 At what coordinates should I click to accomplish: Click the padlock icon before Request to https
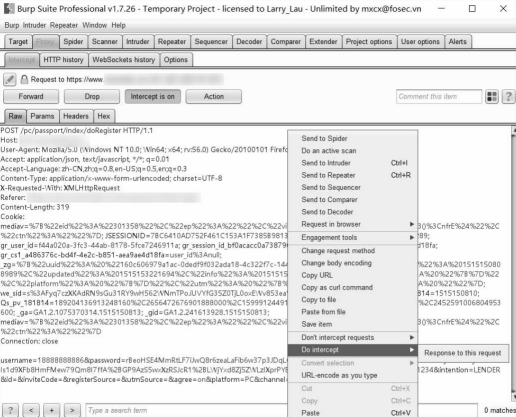coord(24,79)
